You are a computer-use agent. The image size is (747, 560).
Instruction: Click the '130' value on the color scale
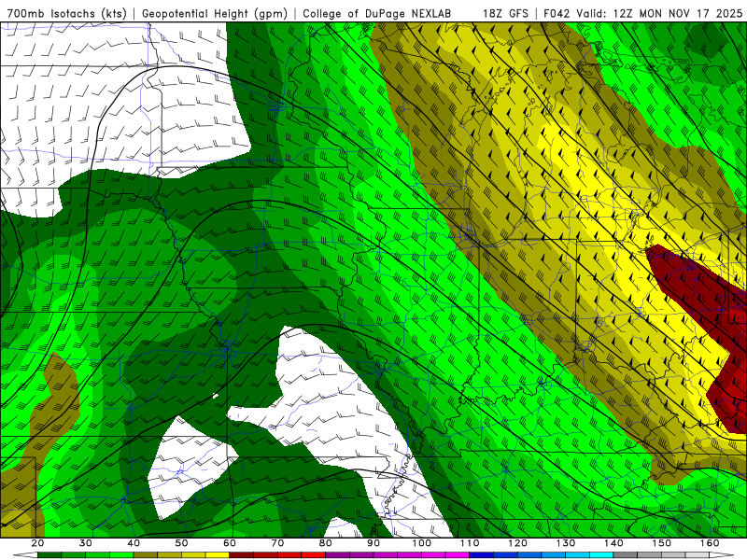tap(566, 543)
